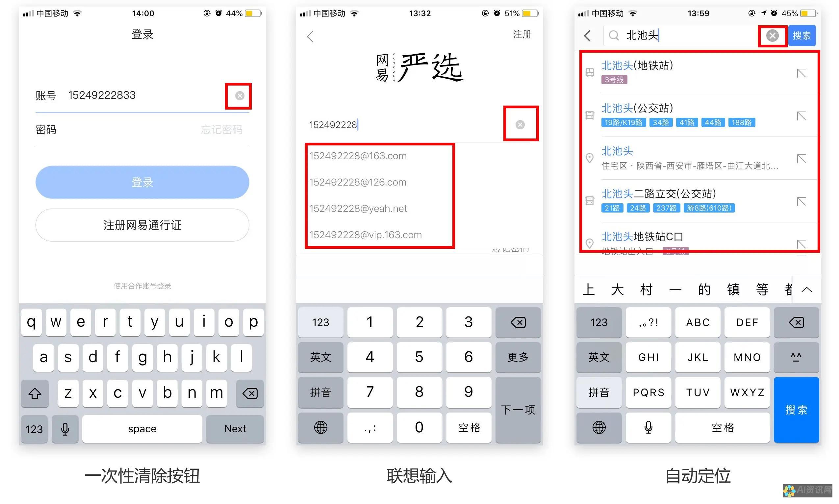
Task: Click the back arrow on registration screen
Action: (x=311, y=34)
